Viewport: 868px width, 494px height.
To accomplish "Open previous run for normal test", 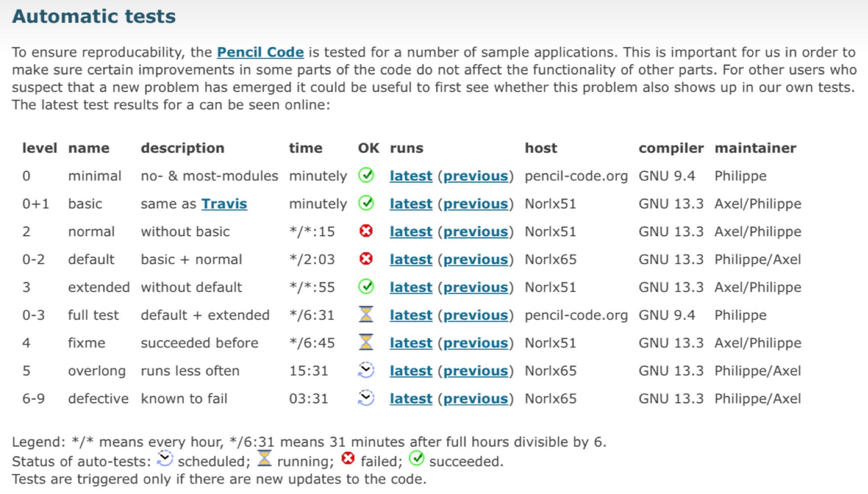I will 476,232.
